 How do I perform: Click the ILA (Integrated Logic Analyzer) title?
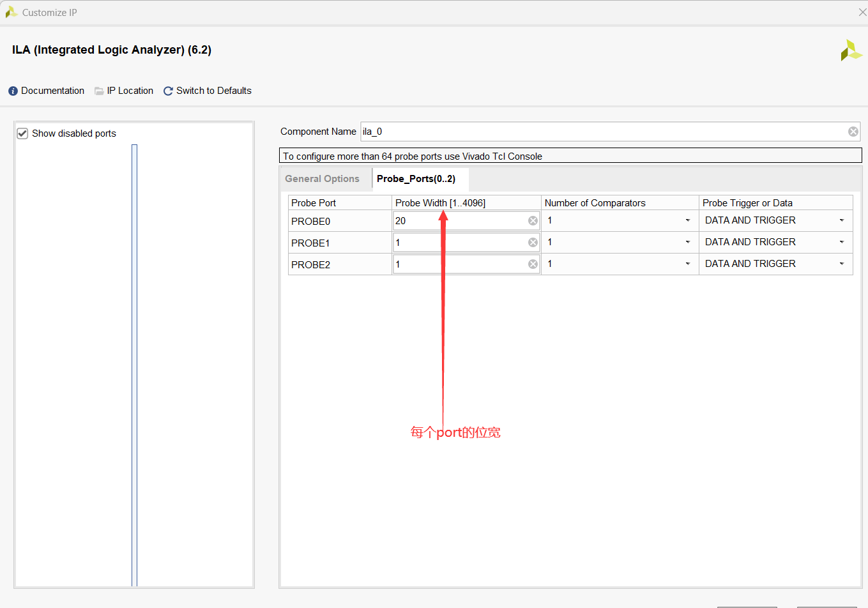[x=112, y=50]
